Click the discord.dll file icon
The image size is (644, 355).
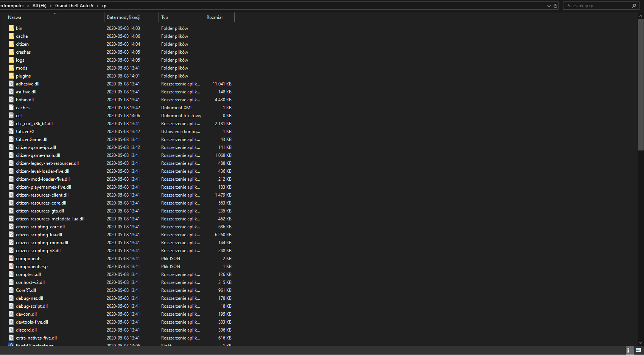coord(11,330)
